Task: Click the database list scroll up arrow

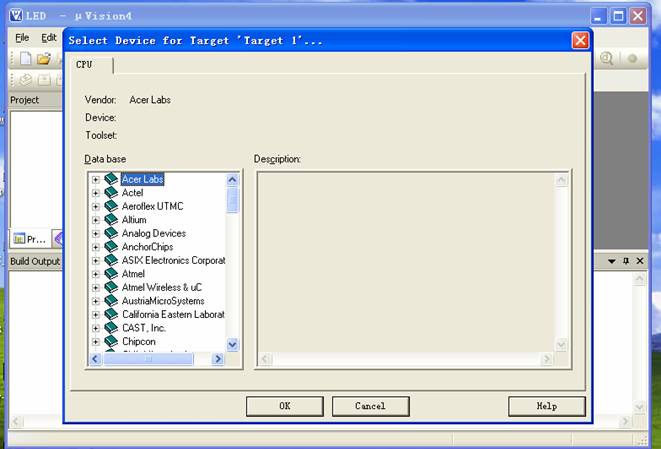Action: tap(232, 180)
